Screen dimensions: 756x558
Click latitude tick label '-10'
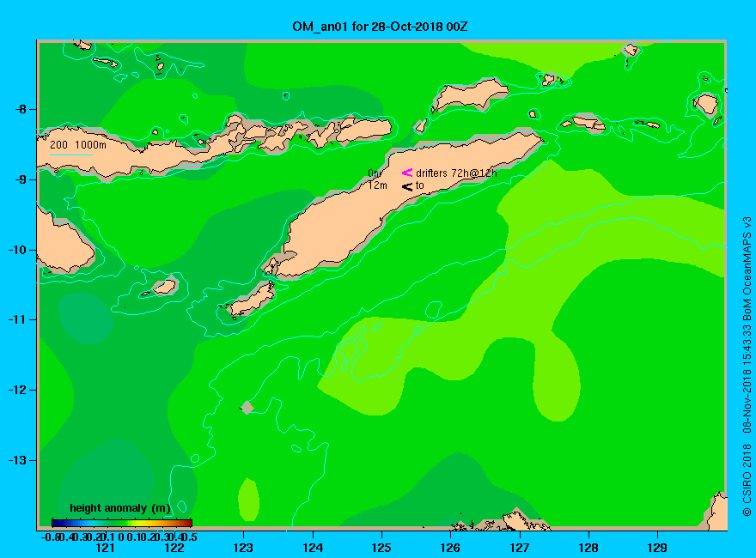[x=17, y=250]
